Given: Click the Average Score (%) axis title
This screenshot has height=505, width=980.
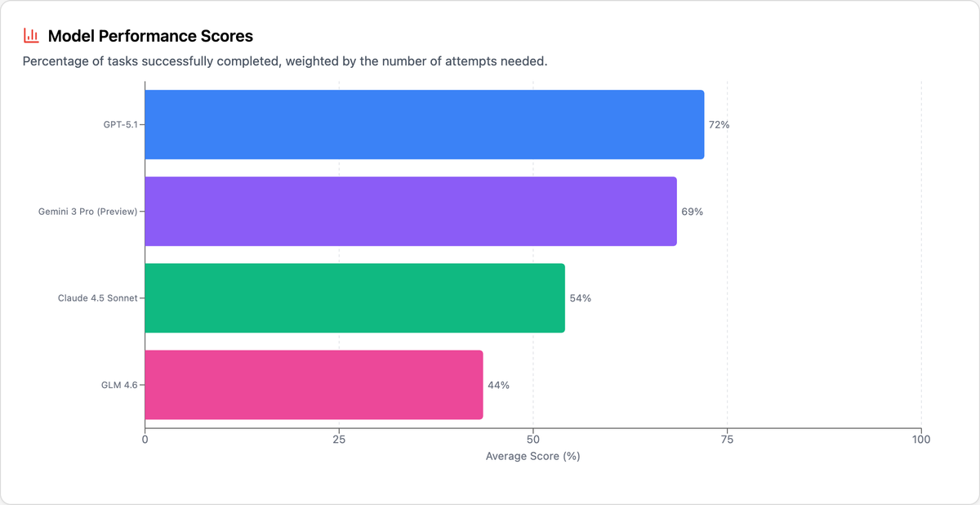Looking at the screenshot, I should pos(532,456).
